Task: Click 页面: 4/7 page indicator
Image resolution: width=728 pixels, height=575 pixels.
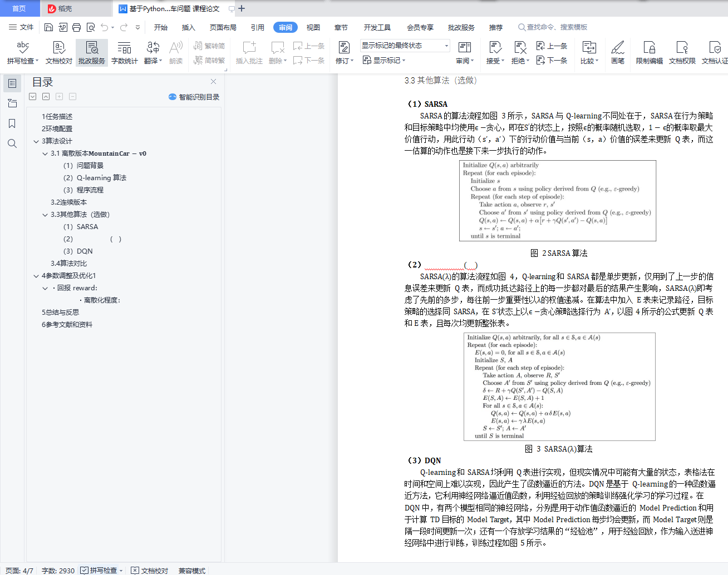Action: point(19,571)
